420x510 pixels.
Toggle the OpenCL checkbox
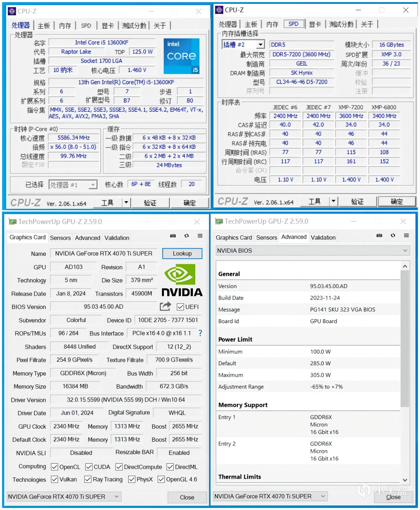54,467
